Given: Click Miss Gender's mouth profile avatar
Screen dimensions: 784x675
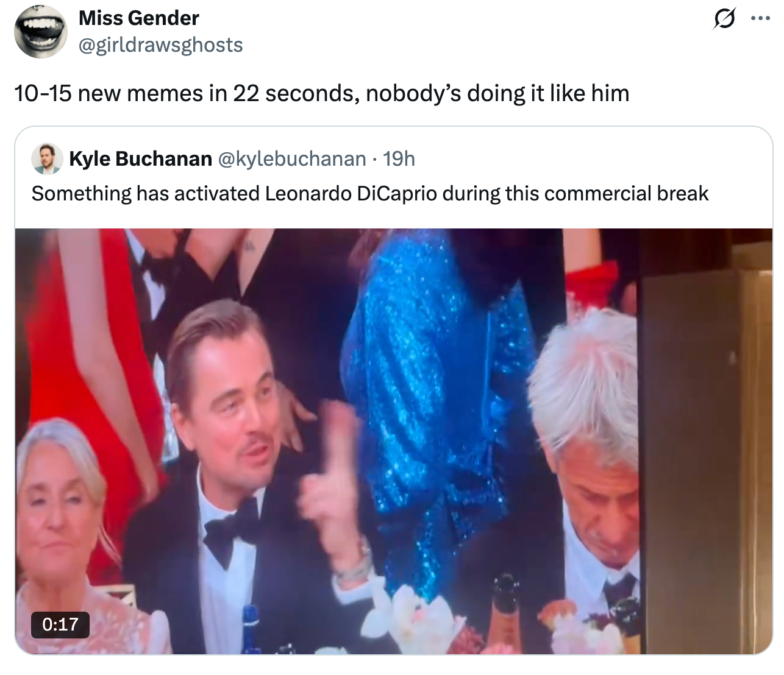Looking at the screenshot, I should (40, 31).
